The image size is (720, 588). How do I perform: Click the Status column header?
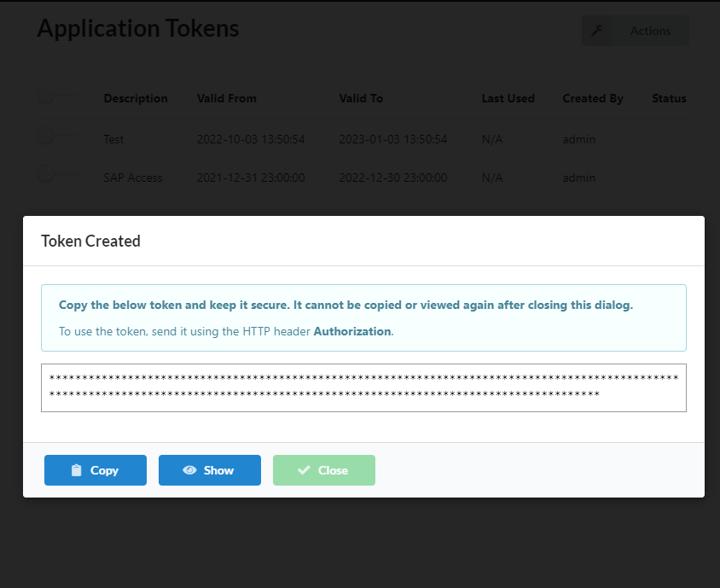(x=669, y=98)
